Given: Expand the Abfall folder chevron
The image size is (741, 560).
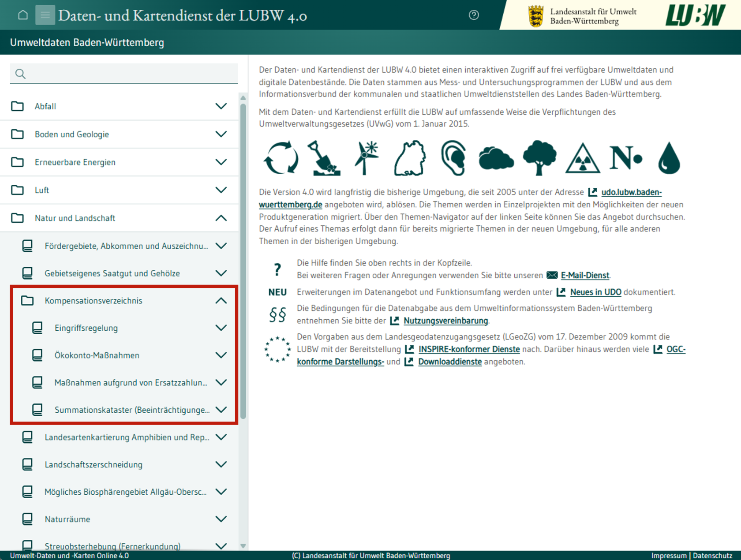Looking at the screenshot, I should (x=221, y=106).
